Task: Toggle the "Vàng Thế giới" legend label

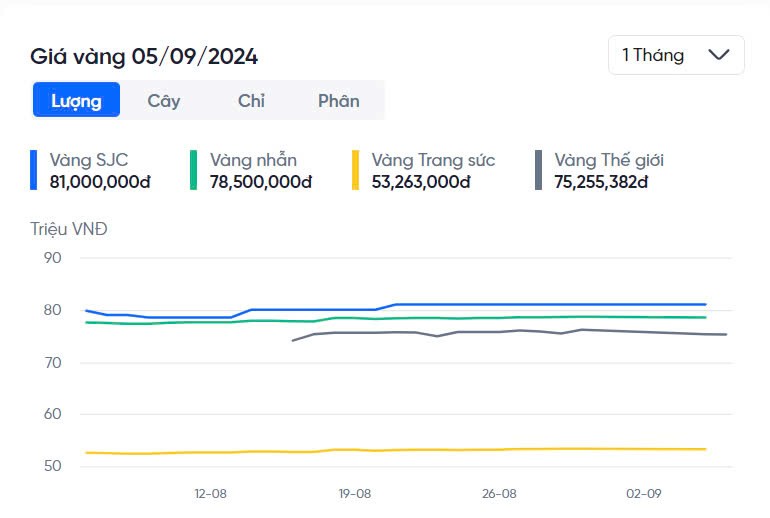Action: 608,160
